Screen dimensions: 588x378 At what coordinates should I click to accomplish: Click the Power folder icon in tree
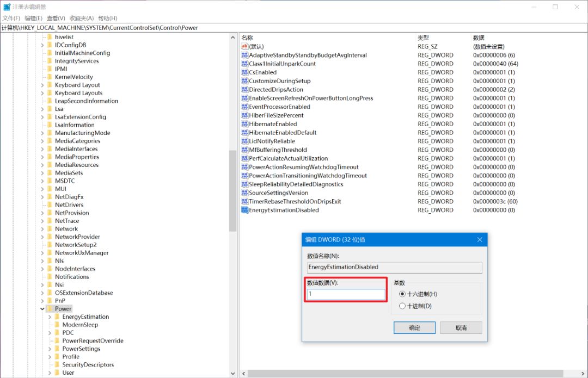50,308
